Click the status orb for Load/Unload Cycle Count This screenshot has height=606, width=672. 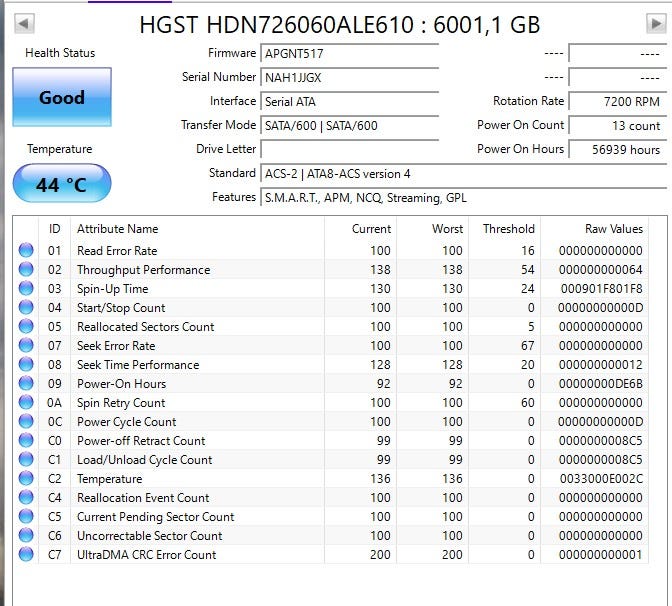tap(26, 459)
